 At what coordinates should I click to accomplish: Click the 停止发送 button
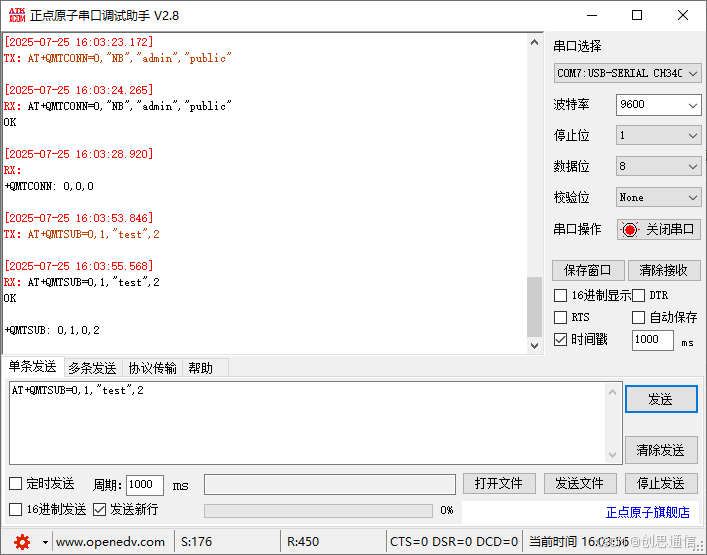click(661, 484)
